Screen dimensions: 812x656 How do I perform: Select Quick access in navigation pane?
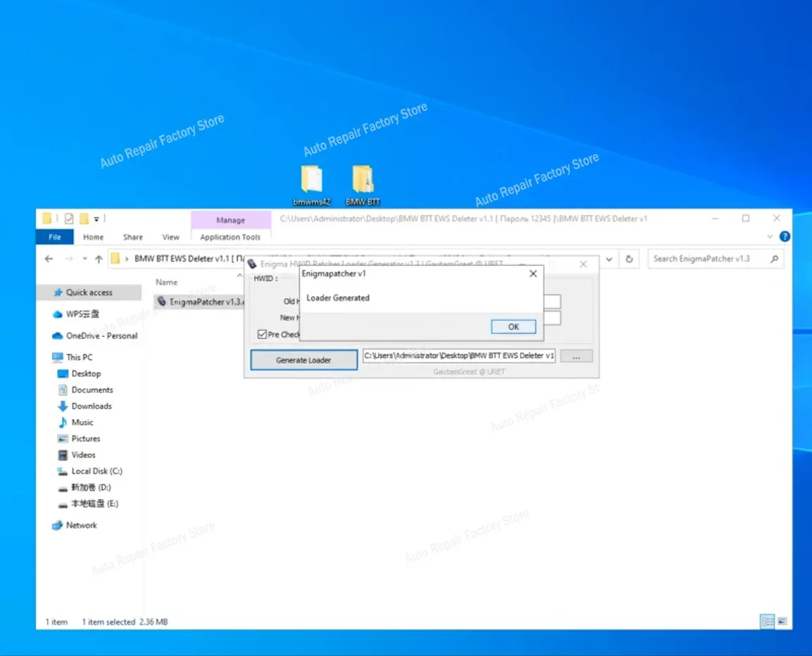coord(89,292)
